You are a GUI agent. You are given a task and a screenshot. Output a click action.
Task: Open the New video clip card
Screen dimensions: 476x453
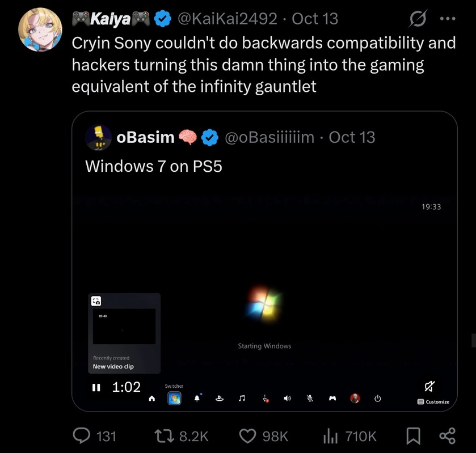coord(124,333)
